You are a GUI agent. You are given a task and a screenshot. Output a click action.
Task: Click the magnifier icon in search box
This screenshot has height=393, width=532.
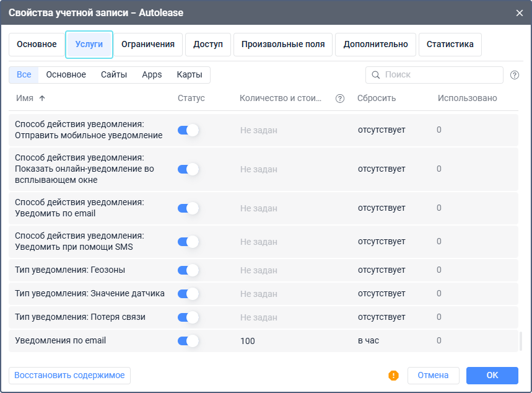(375, 75)
